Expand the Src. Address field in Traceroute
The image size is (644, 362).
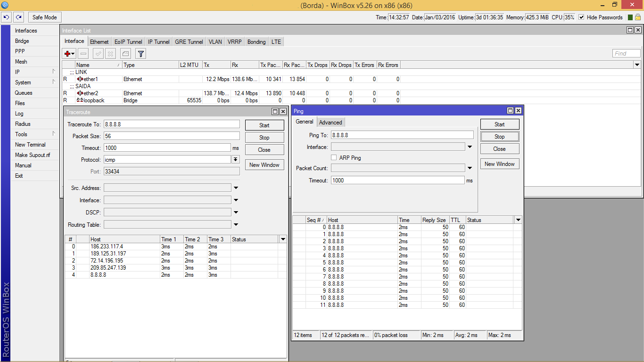click(236, 188)
